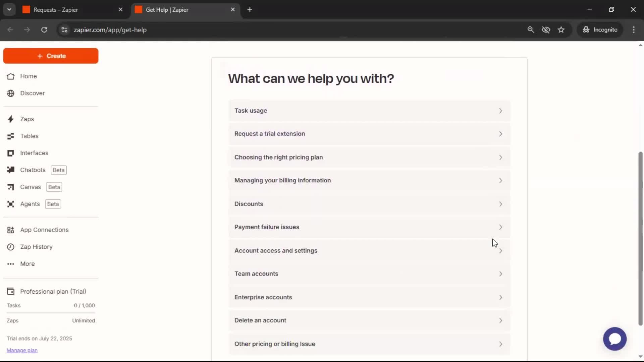
Task: Click the Manage plan link
Action: point(22,350)
